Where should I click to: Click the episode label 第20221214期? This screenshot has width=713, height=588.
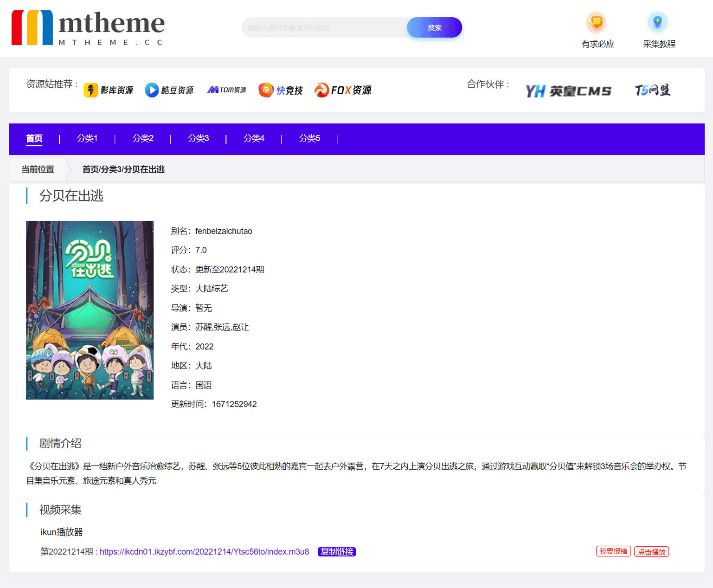click(67, 552)
